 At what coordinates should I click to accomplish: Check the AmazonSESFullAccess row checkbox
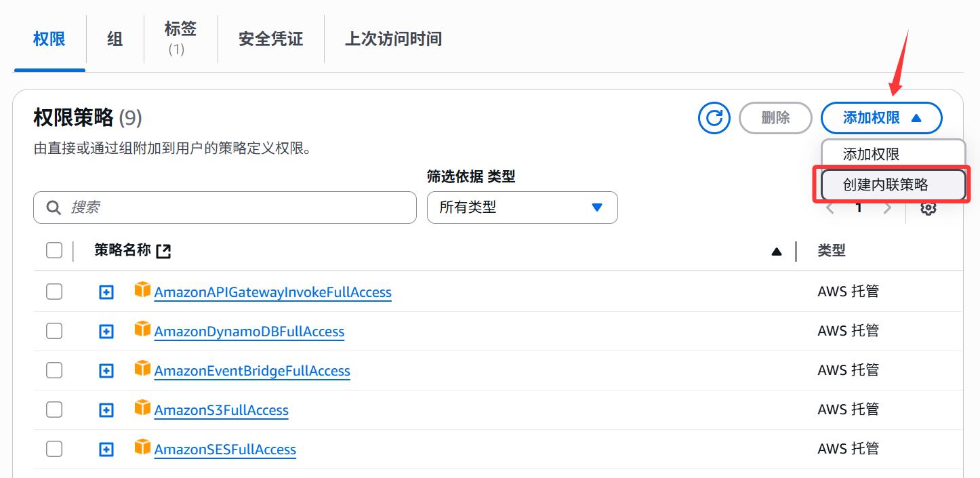click(54, 449)
